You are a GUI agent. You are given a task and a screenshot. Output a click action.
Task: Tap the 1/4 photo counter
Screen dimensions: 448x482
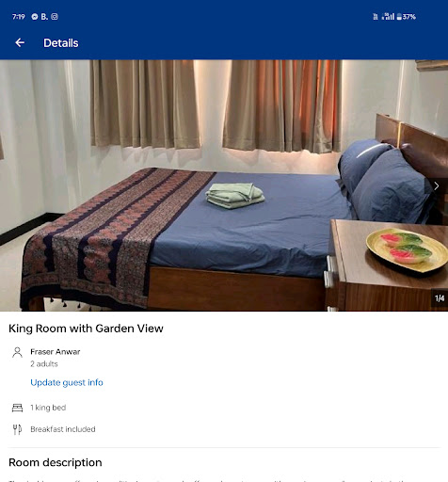(x=440, y=297)
